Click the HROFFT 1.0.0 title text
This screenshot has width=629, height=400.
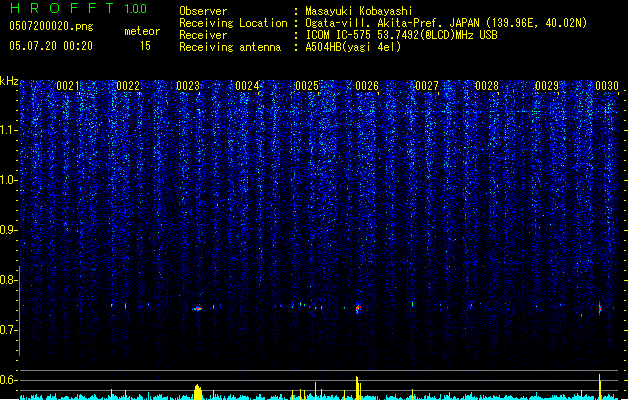(x=78, y=8)
